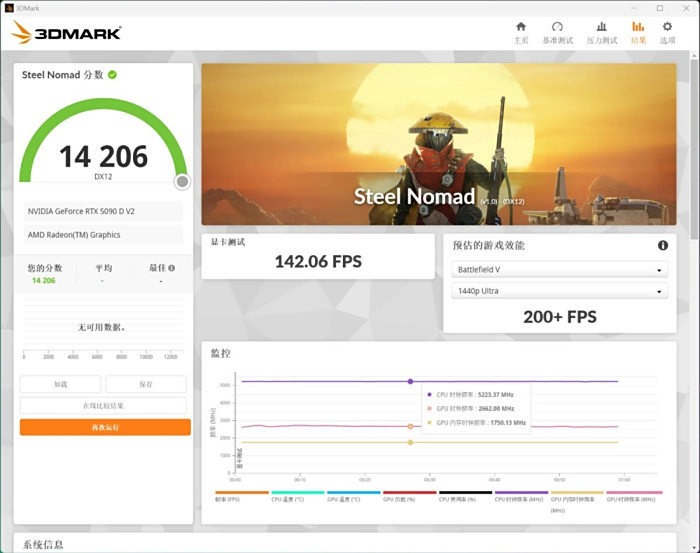
Task: Toggle the CPU temperature (°C) teal legend
Action: (x=297, y=496)
